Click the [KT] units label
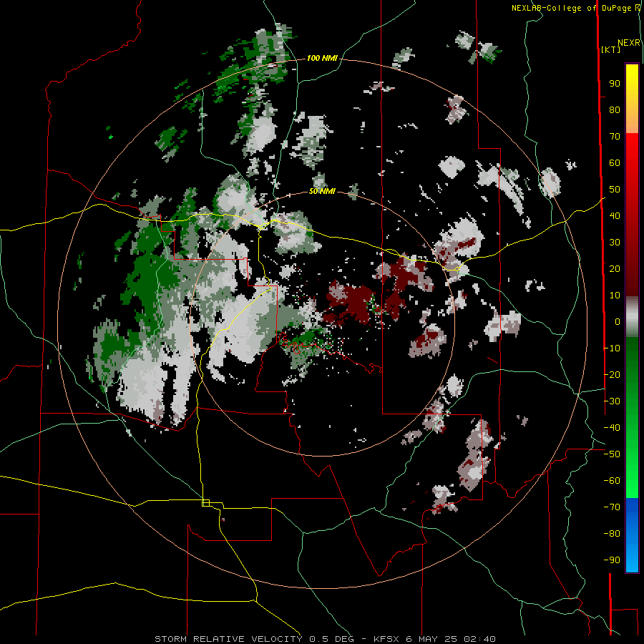Viewport: 644px width, 644px height. (611, 49)
